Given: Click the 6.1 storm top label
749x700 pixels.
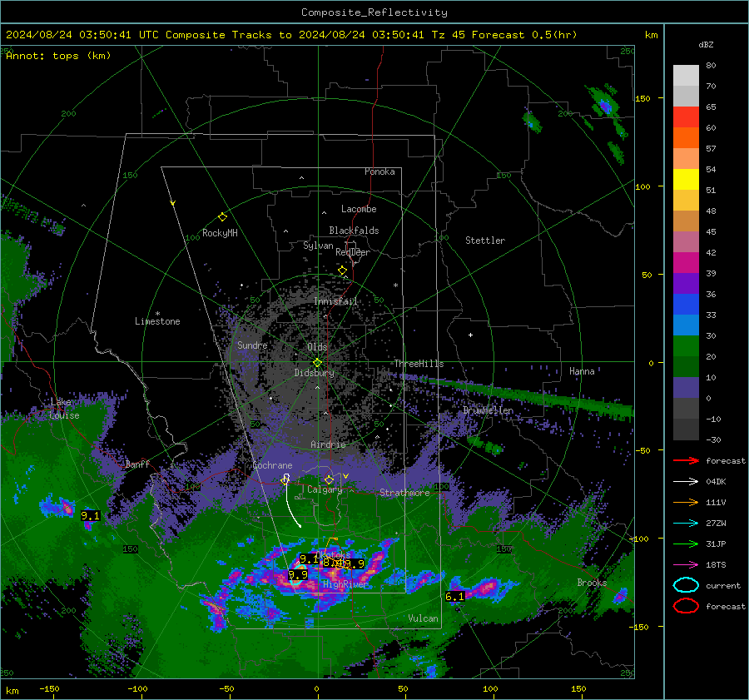Looking at the screenshot, I should coord(454,596).
